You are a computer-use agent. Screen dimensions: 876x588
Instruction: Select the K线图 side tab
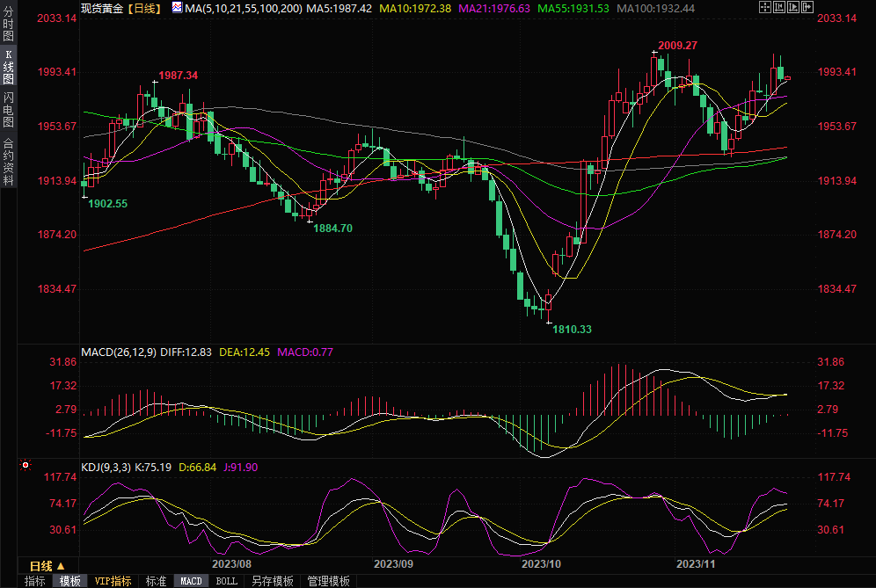coord(8,67)
